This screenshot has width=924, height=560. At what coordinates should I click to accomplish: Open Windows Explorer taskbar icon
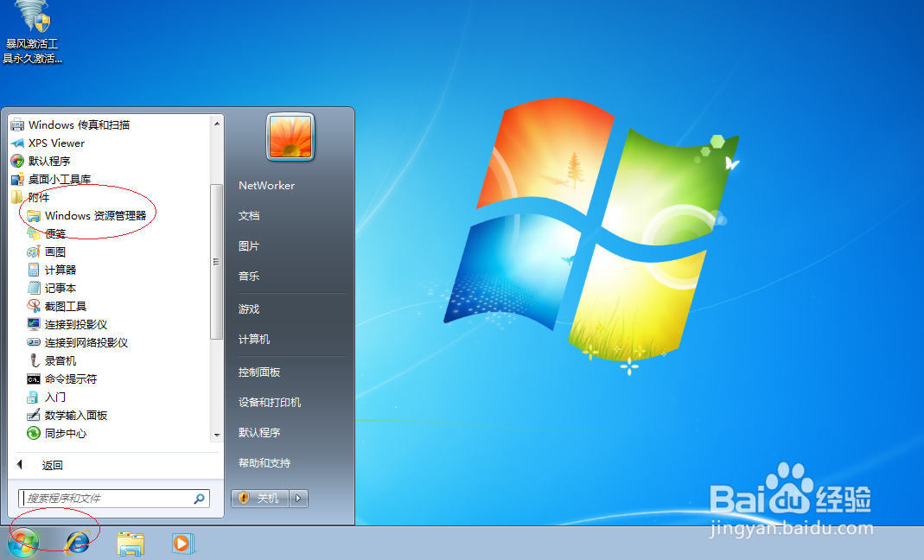(x=131, y=544)
